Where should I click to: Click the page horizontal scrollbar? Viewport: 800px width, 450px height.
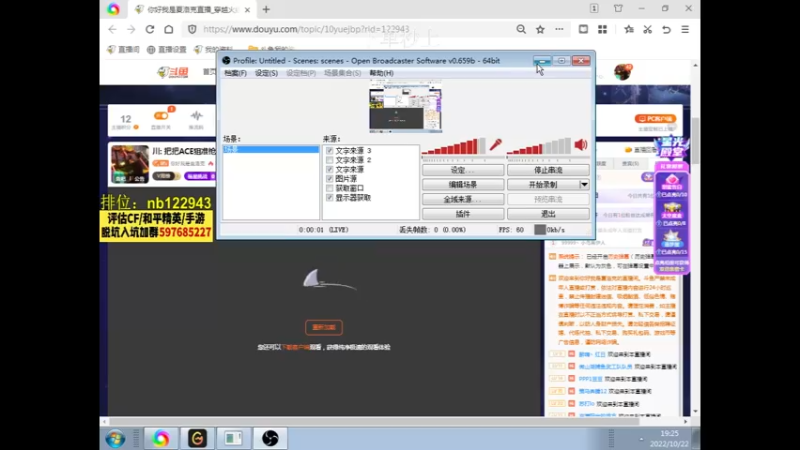[372, 421]
